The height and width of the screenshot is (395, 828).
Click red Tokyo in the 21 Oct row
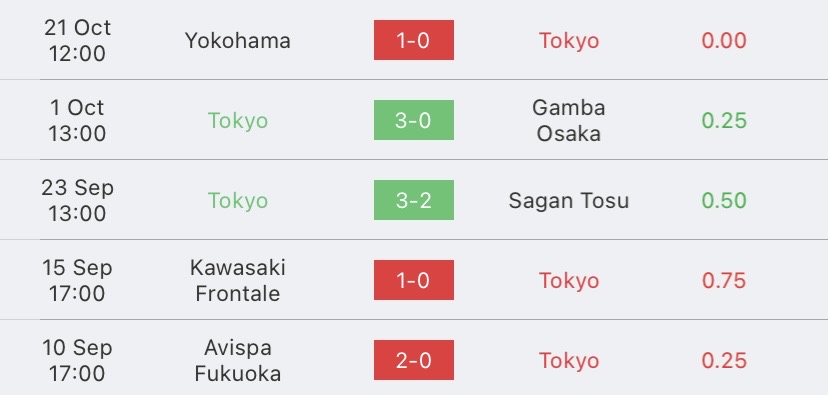click(x=569, y=41)
